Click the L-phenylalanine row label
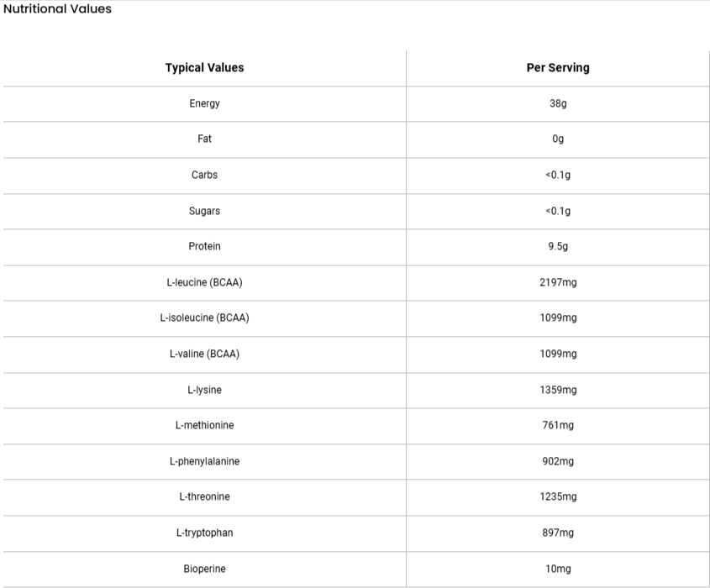Image resolution: width=710 pixels, height=588 pixels. pyautogui.click(x=204, y=461)
